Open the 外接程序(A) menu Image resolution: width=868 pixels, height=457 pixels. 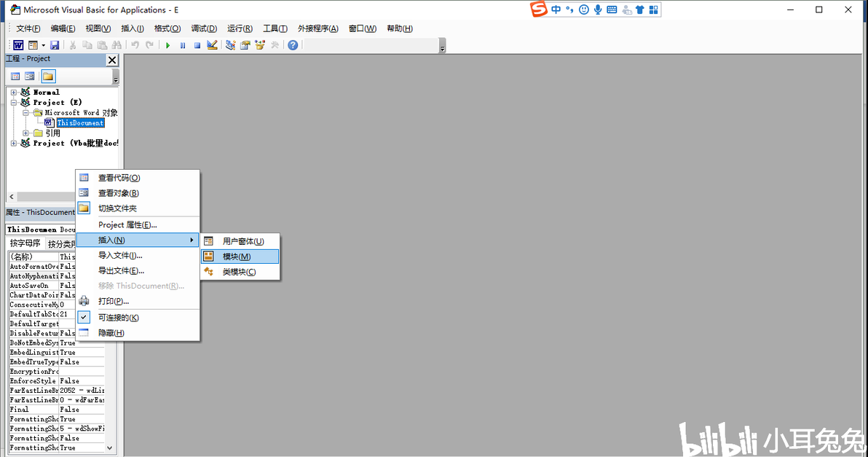point(317,29)
